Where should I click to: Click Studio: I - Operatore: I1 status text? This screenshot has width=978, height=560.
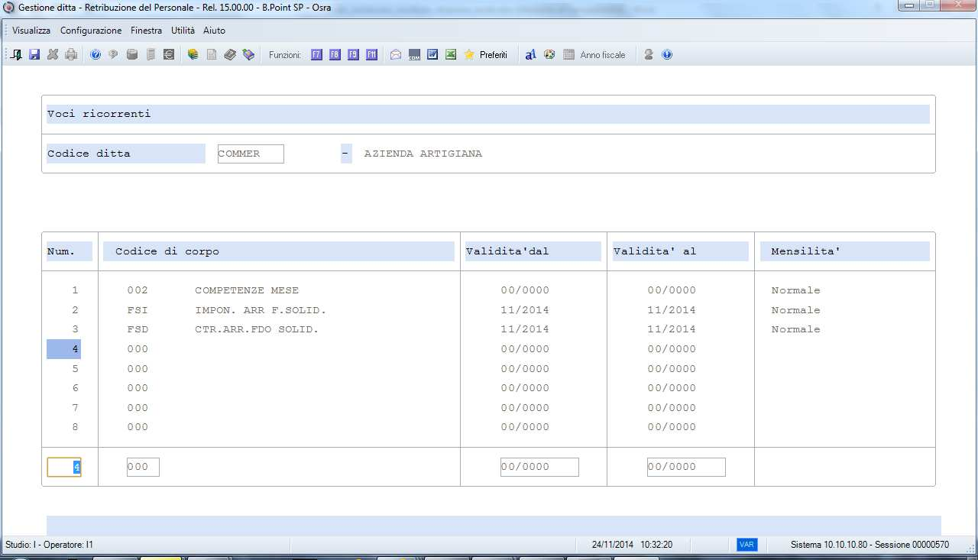50,545
